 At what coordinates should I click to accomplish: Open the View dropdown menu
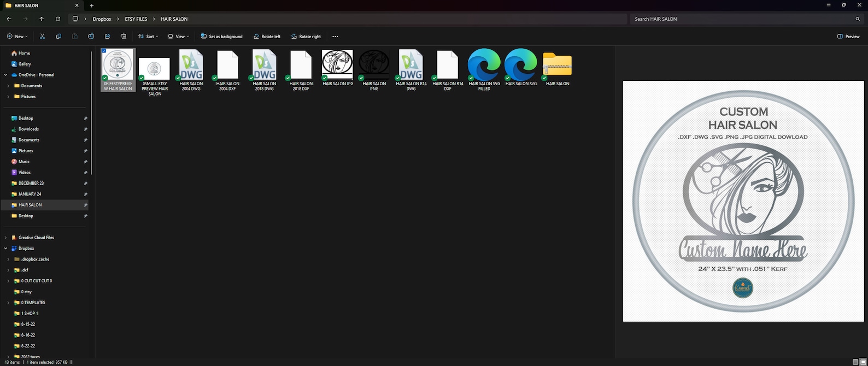tap(179, 37)
